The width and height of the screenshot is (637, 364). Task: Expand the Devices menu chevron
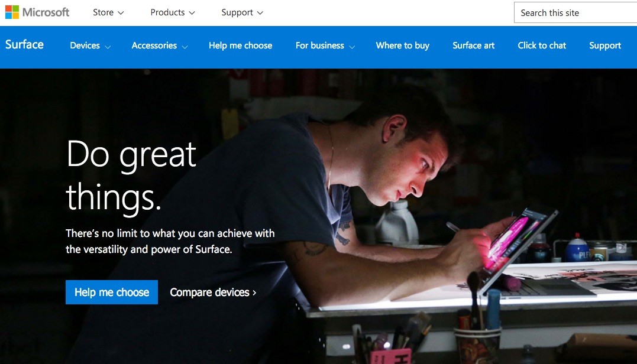click(x=108, y=47)
